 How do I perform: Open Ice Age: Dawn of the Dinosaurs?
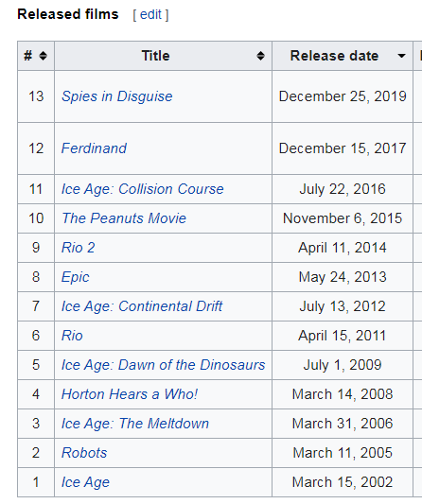[x=163, y=365]
